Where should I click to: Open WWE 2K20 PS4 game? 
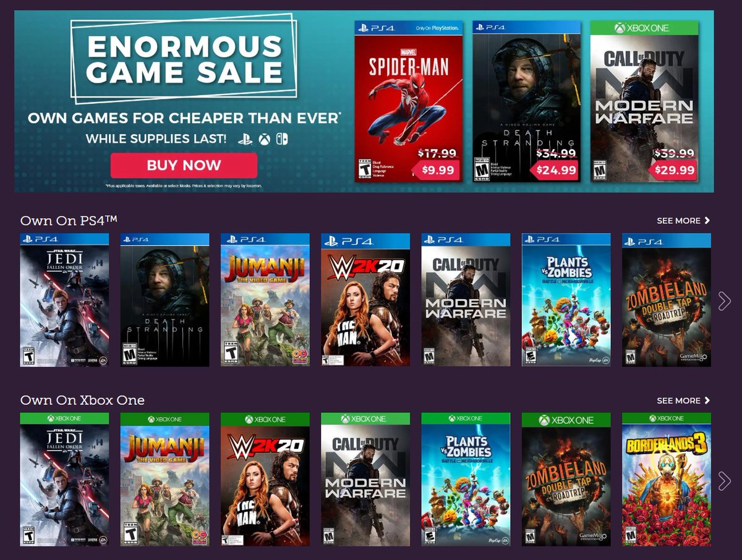(365, 300)
